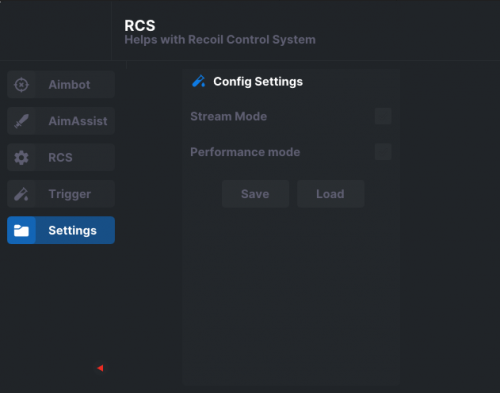Click the blue Config Settings header icon

199,81
